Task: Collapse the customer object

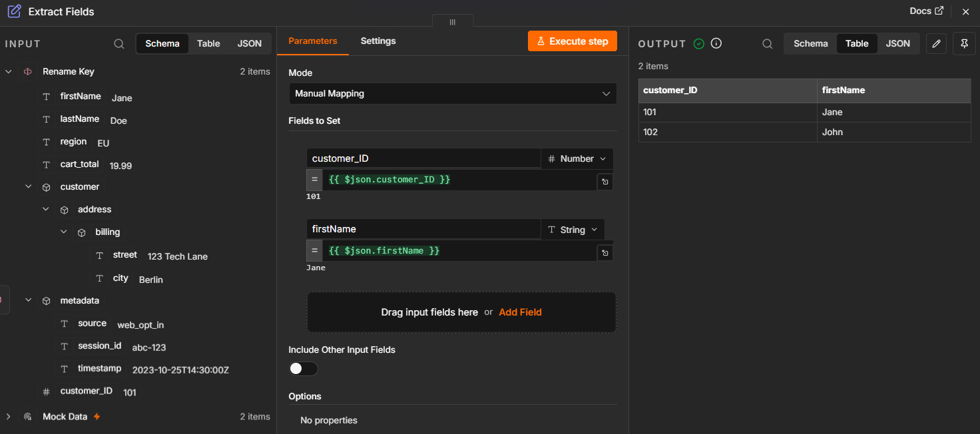Action: click(x=29, y=187)
